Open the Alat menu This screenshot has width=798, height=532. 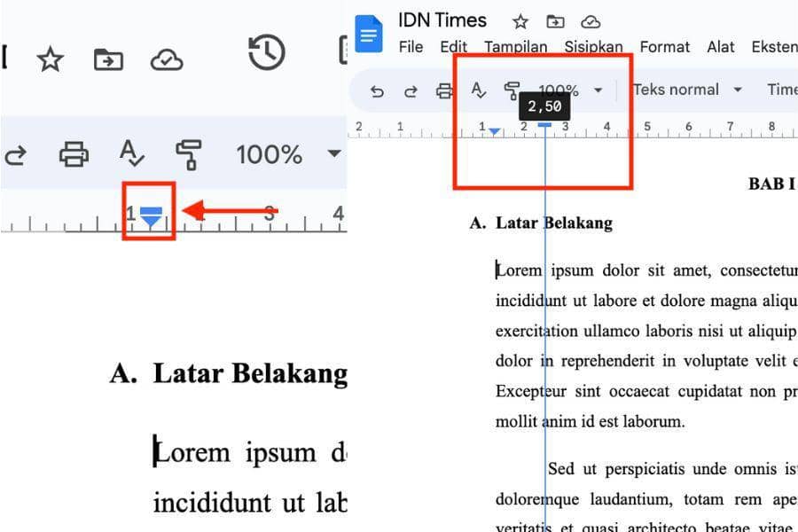720,47
